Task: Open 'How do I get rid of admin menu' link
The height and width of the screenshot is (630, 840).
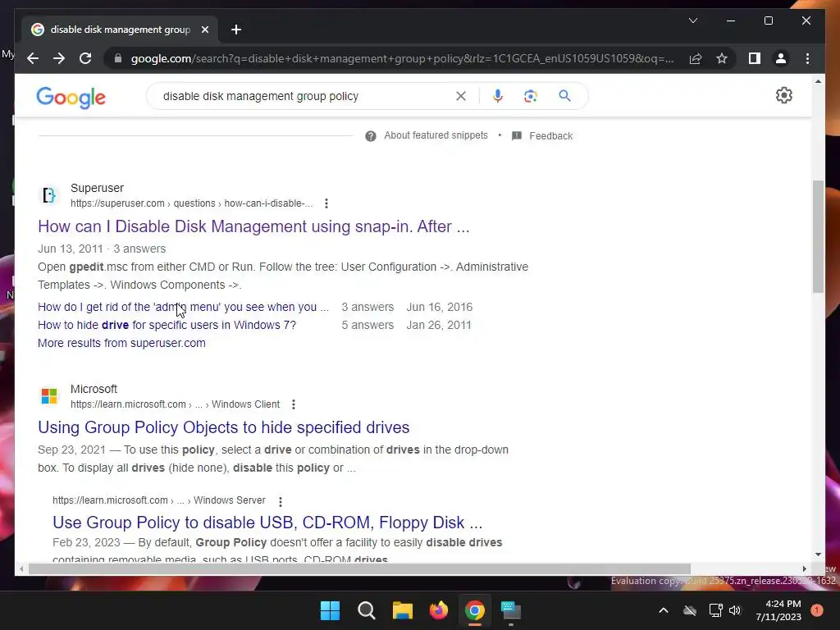Action: tap(183, 307)
